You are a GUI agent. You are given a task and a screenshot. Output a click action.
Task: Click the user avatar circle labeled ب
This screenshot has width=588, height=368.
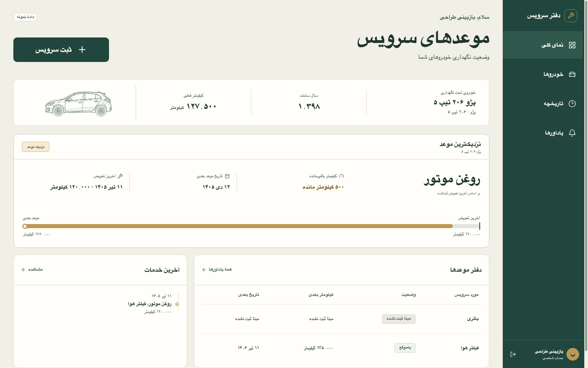[573, 354]
